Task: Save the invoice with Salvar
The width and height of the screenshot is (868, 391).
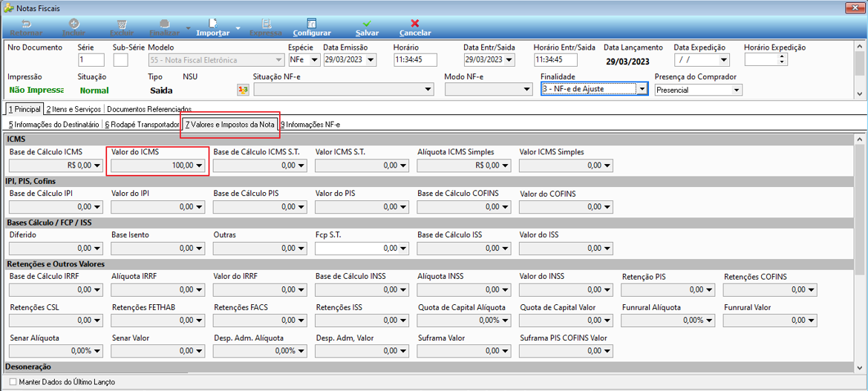Action: [x=367, y=27]
